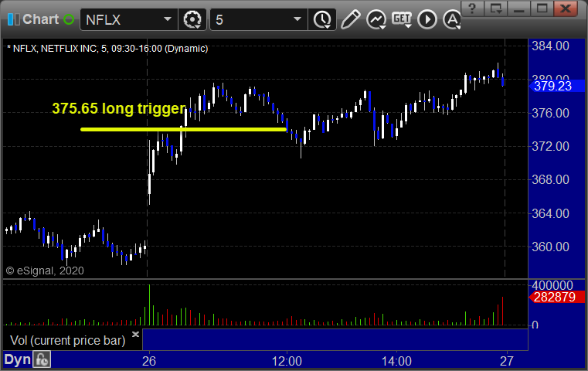588x371 pixels.
Task: Click the 26 date axis label
Action: 149,361
